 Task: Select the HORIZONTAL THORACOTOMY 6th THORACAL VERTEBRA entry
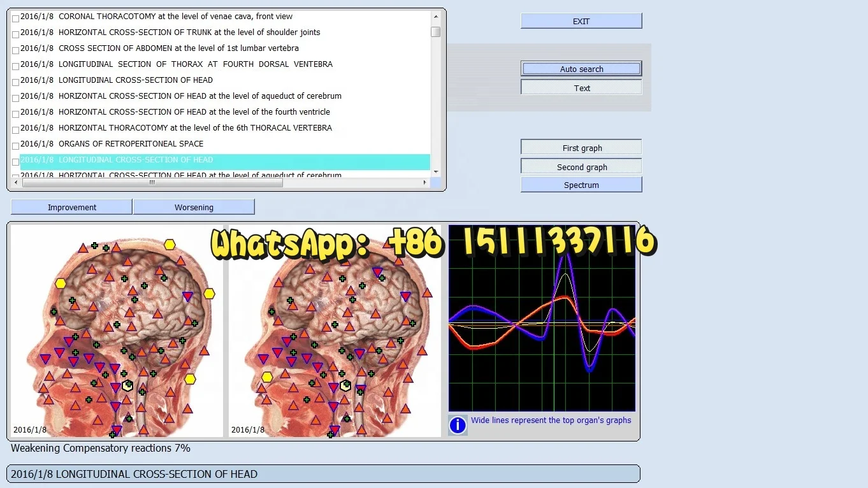click(195, 128)
